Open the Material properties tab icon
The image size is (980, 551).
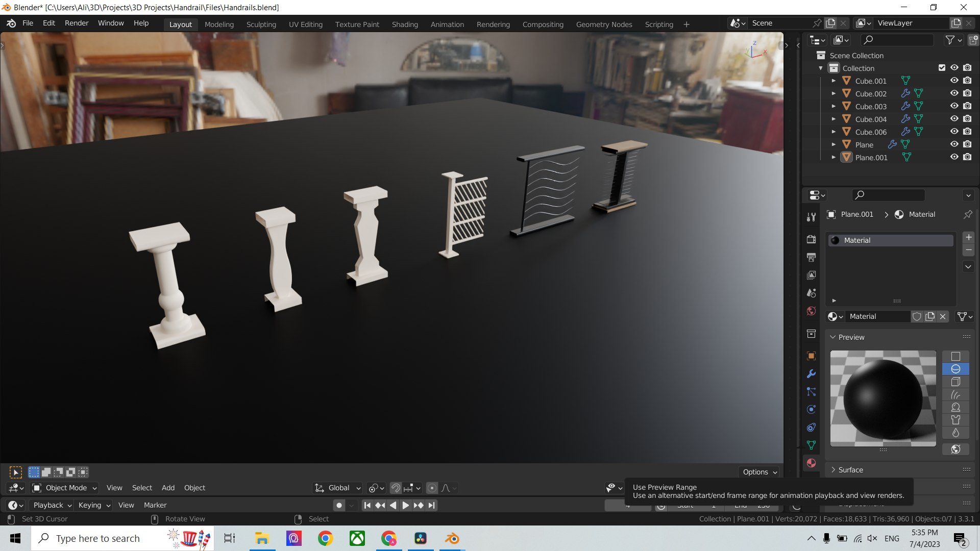click(811, 463)
